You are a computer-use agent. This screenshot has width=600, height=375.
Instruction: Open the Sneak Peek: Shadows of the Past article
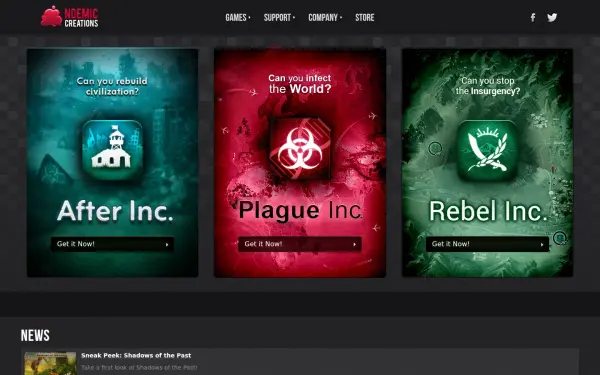[x=136, y=355]
